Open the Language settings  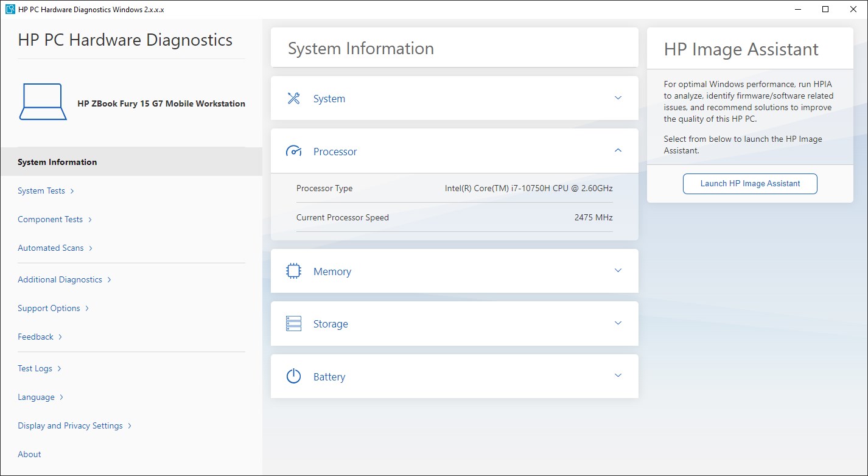point(37,396)
